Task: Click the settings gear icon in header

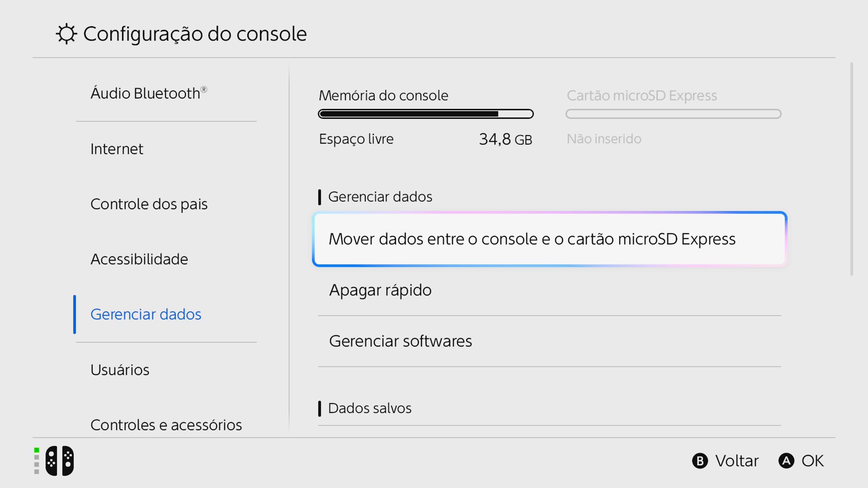Action: (66, 34)
